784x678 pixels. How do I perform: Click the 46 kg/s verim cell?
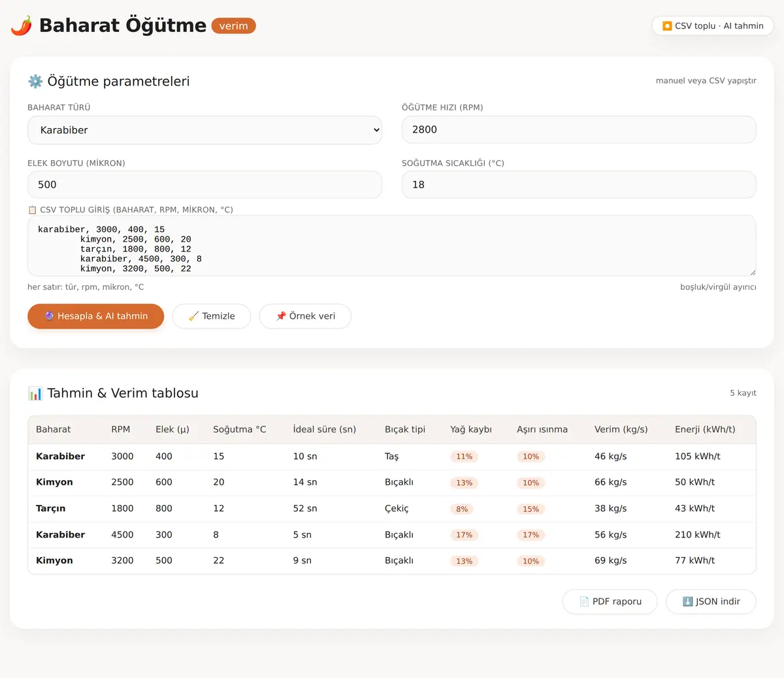click(x=611, y=457)
